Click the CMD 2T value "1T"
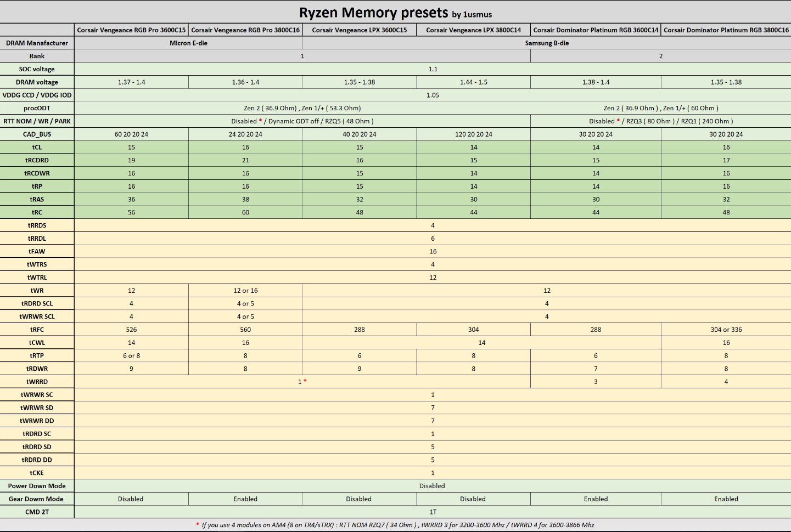This screenshot has height=532, width=791. (433, 512)
